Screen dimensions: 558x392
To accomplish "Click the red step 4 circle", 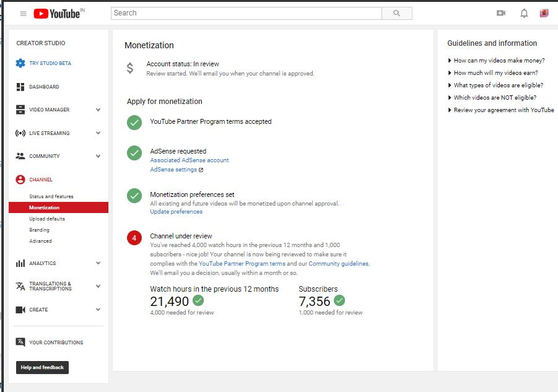I will coord(134,238).
